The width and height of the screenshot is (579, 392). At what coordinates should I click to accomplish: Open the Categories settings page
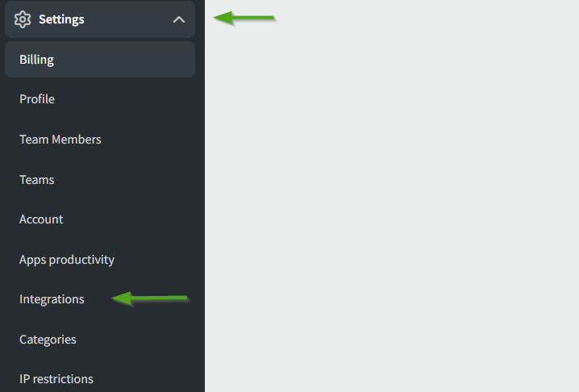point(48,340)
